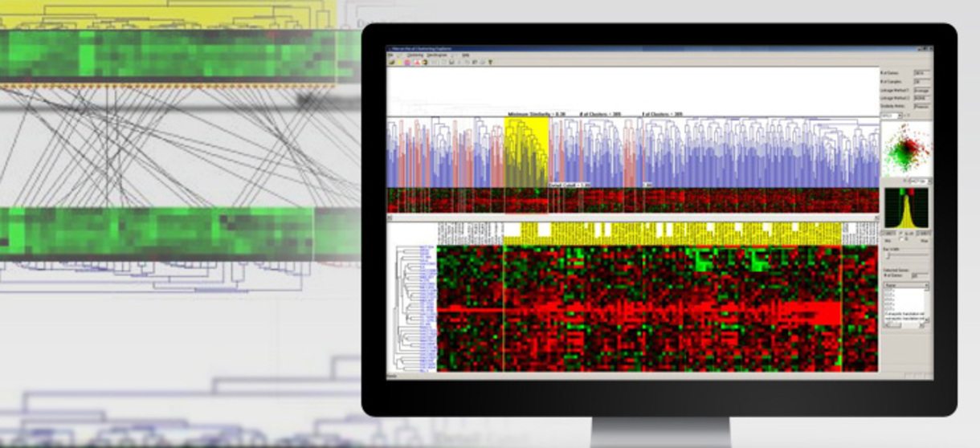
Task: Open the Name dropdown under Selected Genes
Action: 906,286
